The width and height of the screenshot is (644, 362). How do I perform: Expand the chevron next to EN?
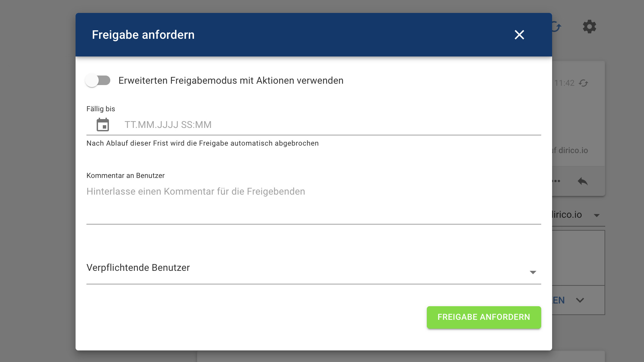pos(580,300)
